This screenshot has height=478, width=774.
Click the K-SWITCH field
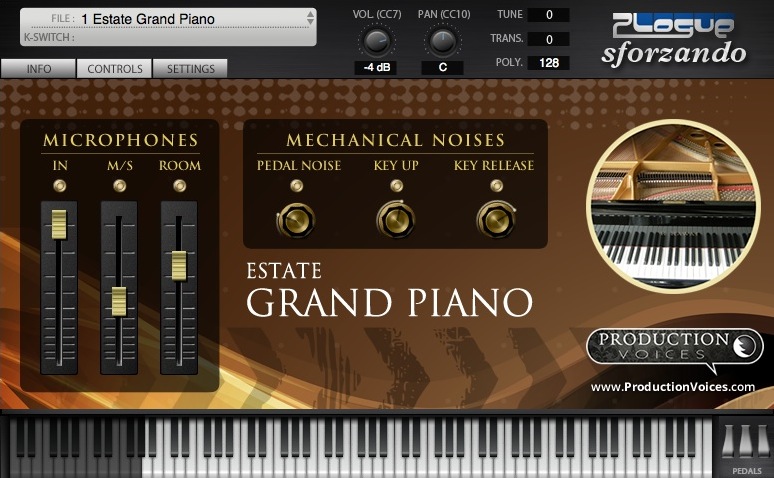point(168,37)
